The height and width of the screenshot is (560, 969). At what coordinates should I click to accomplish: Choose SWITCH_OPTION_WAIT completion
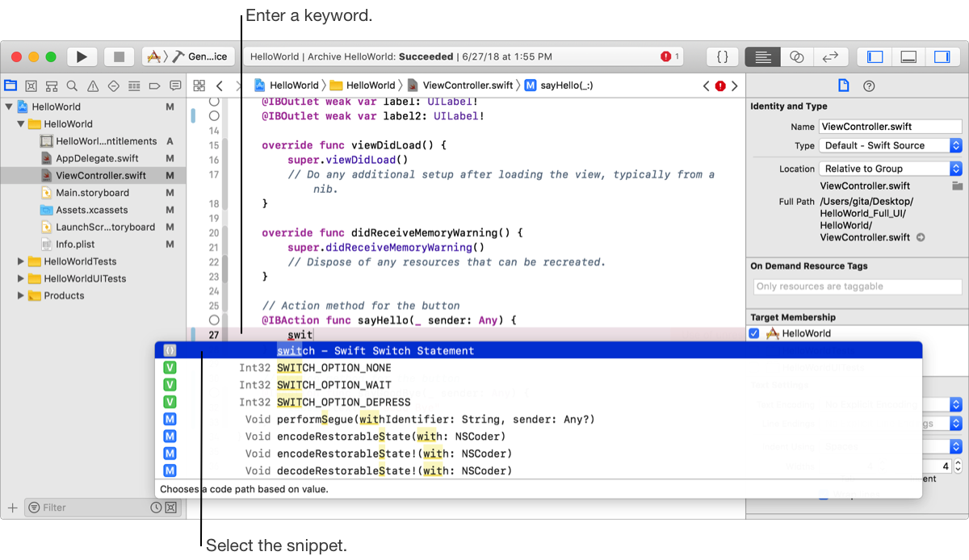(x=539, y=385)
